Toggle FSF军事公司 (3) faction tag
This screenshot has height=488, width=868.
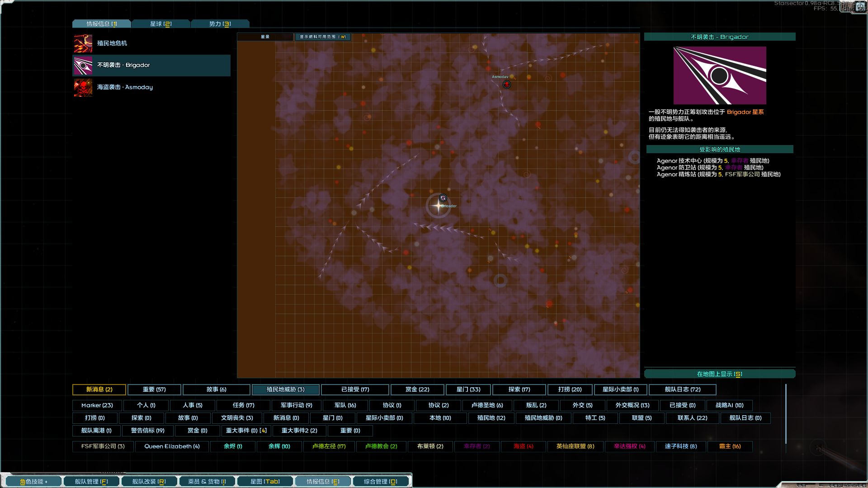[103, 446]
